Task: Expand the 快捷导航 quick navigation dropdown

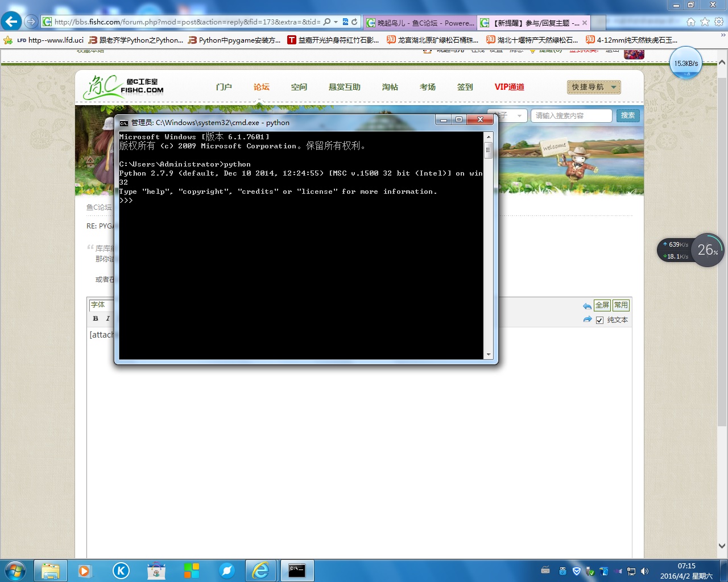Action: (x=594, y=87)
